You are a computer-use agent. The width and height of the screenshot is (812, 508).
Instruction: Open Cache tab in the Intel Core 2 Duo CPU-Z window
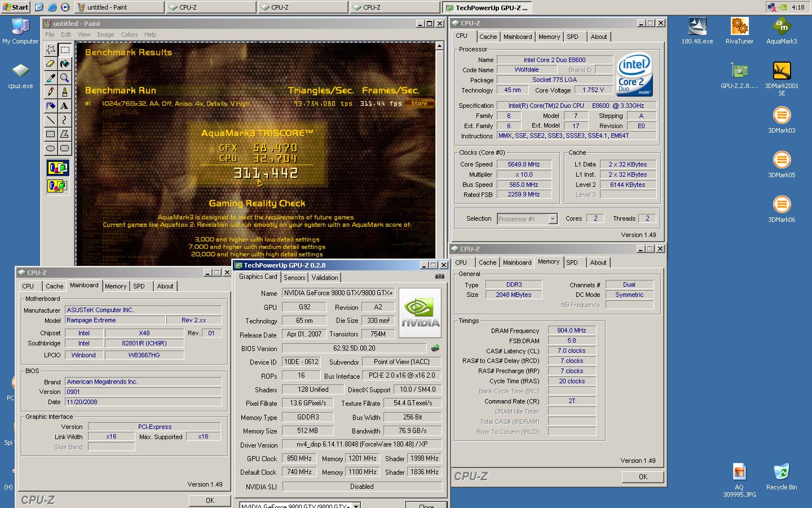point(488,37)
